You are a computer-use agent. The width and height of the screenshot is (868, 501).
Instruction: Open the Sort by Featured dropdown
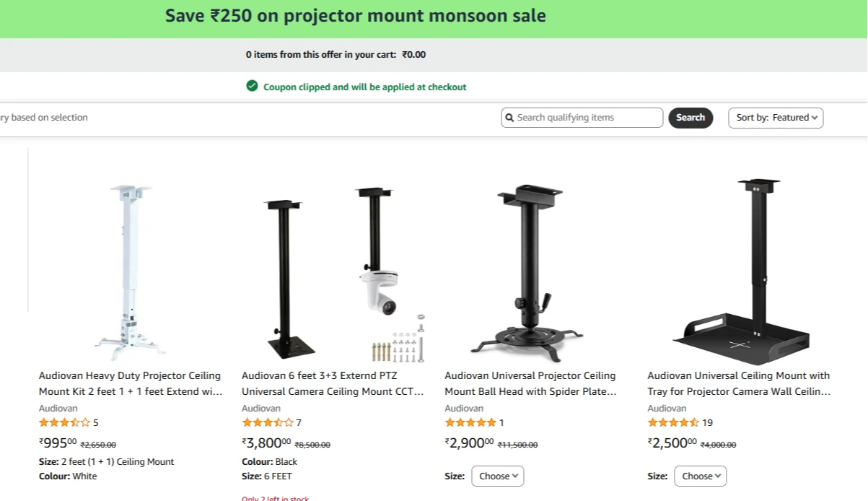pos(776,118)
